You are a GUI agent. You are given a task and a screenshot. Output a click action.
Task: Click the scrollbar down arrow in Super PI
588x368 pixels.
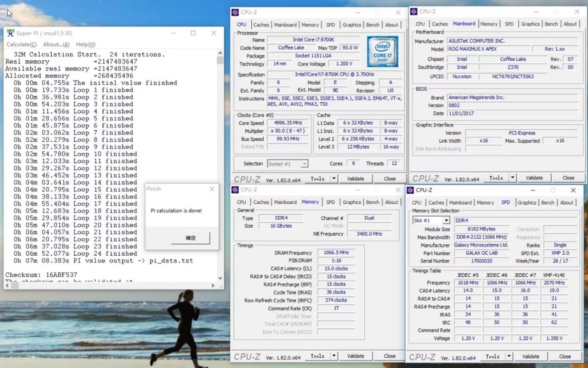tap(220, 278)
